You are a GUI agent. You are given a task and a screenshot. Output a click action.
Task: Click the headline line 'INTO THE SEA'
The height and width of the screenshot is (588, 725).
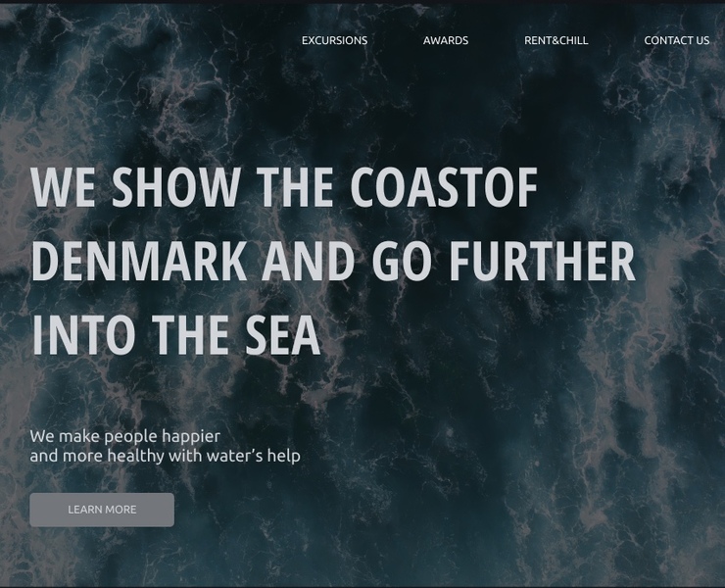click(x=176, y=334)
